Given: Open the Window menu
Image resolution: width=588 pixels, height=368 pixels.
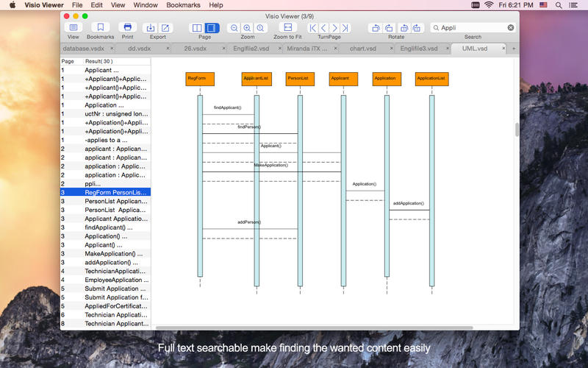Looking at the screenshot, I should click(x=146, y=5).
